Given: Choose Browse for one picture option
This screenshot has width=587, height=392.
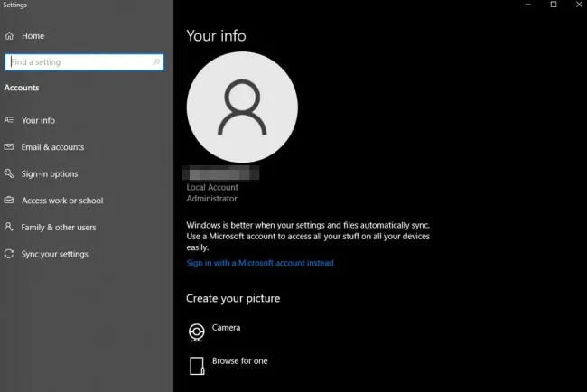Looking at the screenshot, I should tap(240, 361).
